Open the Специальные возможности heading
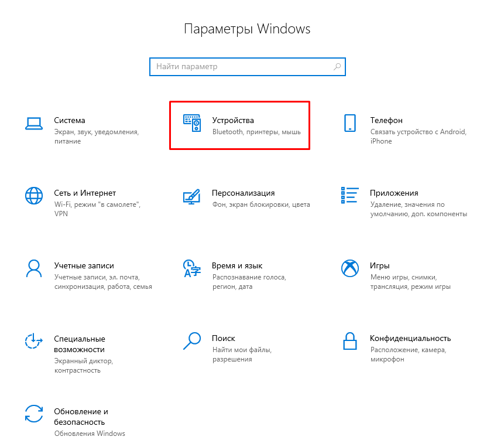Viewport: 504px width, 440px height. (x=80, y=344)
